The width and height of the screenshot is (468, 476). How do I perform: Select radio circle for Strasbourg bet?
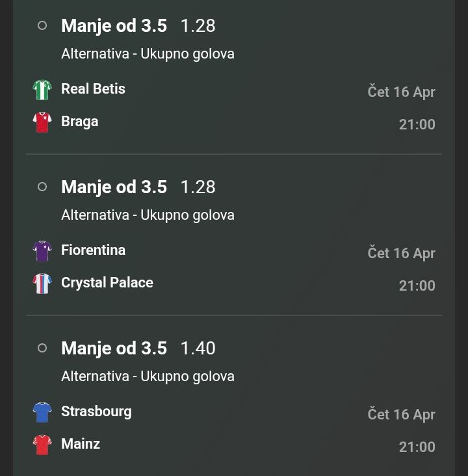42,348
